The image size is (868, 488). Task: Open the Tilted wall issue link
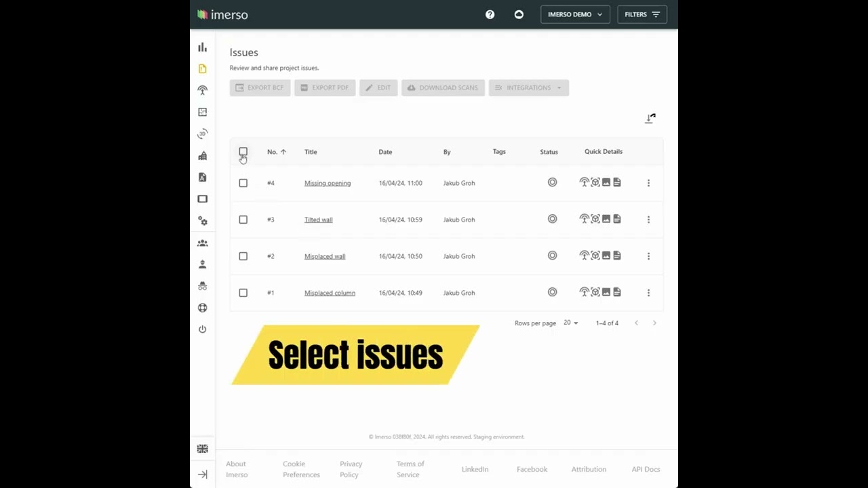[318, 220]
